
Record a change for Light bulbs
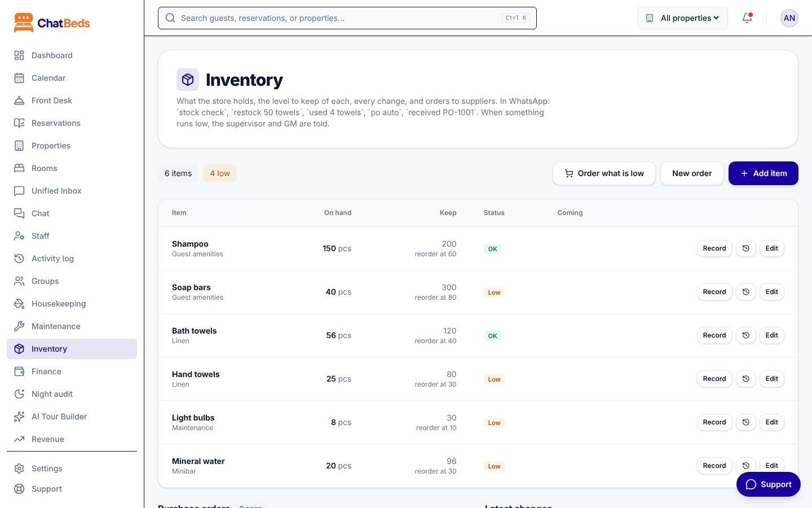(714, 422)
